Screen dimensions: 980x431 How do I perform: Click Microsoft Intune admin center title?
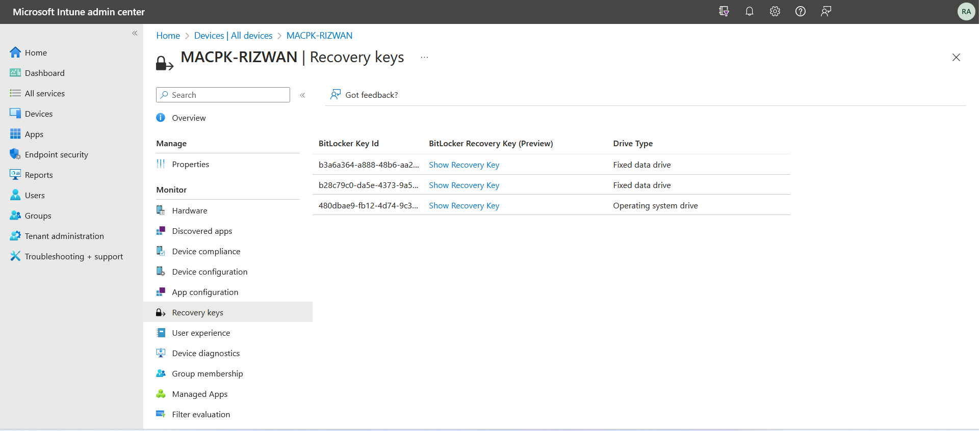(79, 12)
